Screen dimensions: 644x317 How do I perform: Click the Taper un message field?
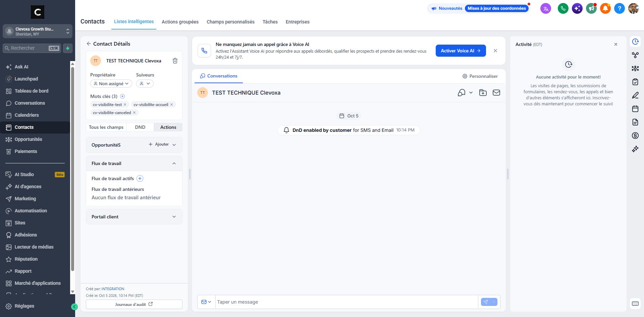[x=347, y=302]
